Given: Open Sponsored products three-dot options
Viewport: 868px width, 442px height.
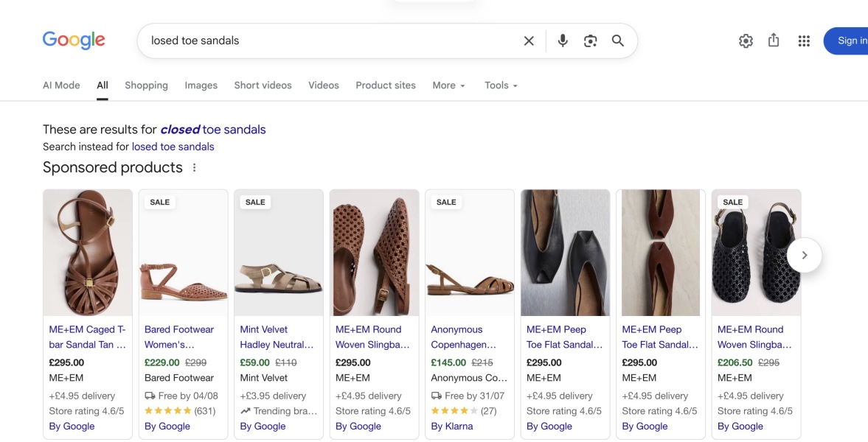Looking at the screenshot, I should tap(194, 168).
